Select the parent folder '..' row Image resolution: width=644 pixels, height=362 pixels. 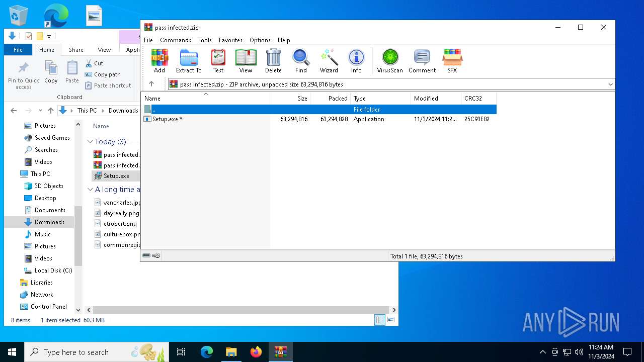coord(319,109)
